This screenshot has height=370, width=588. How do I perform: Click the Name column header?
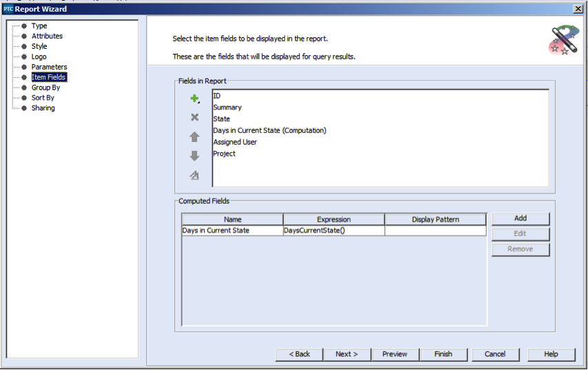pos(232,219)
